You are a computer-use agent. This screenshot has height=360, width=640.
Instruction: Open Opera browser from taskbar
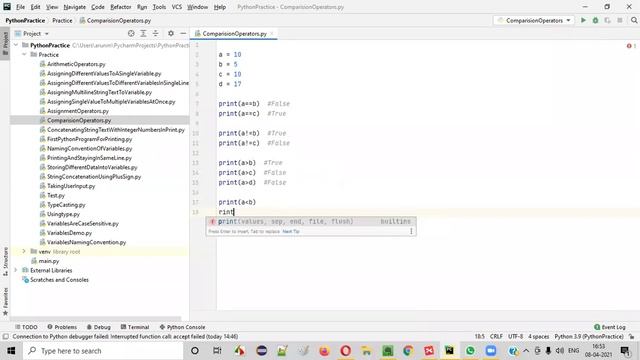click(345, 351)
